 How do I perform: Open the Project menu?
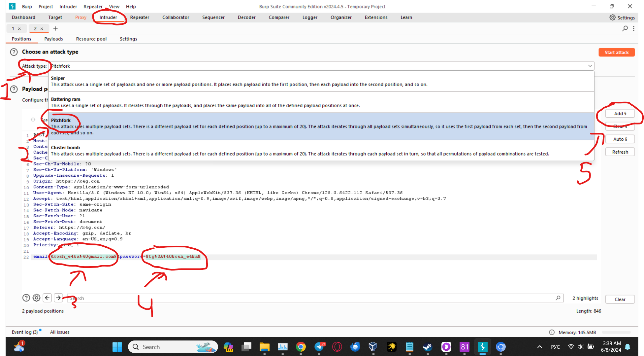(x=46, y=7)
